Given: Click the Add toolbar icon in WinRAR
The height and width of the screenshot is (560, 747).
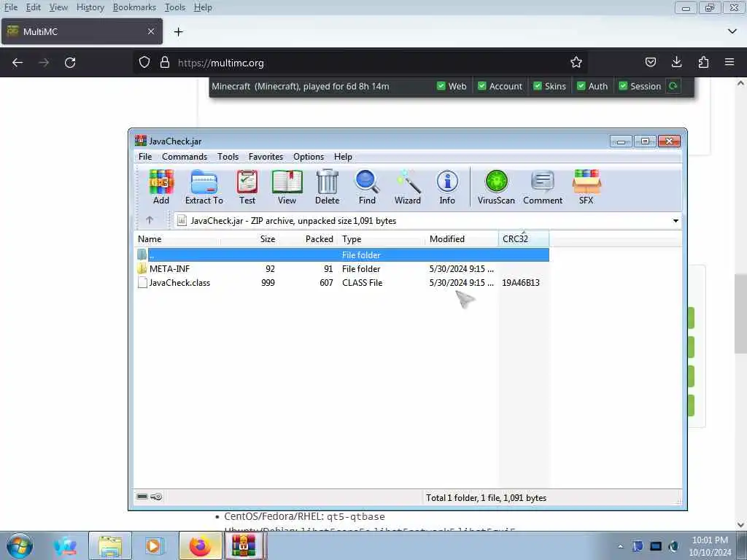Looking at the screenshot, I should pos(161,187).
